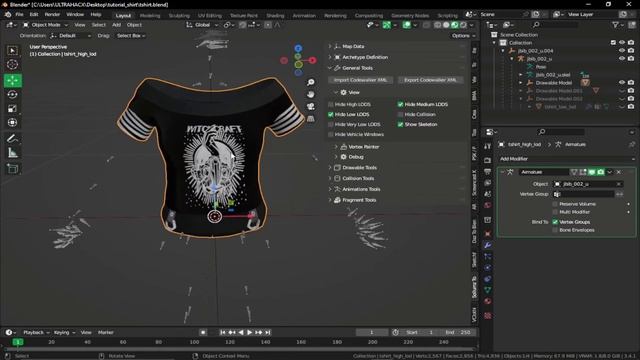Click the red X axis on navigation gizmo
This screenshot has width=640, height=360.
click(313, 60)
